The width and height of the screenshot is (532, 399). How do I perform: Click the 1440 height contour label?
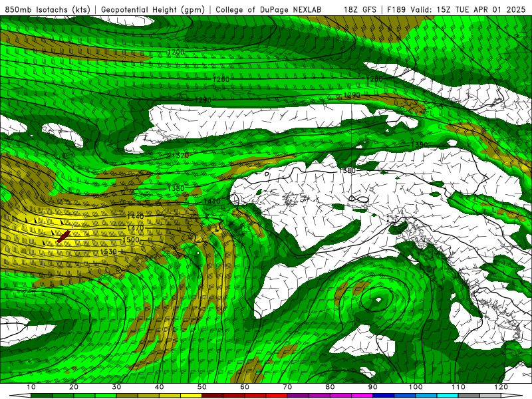(x=136, y=217)
